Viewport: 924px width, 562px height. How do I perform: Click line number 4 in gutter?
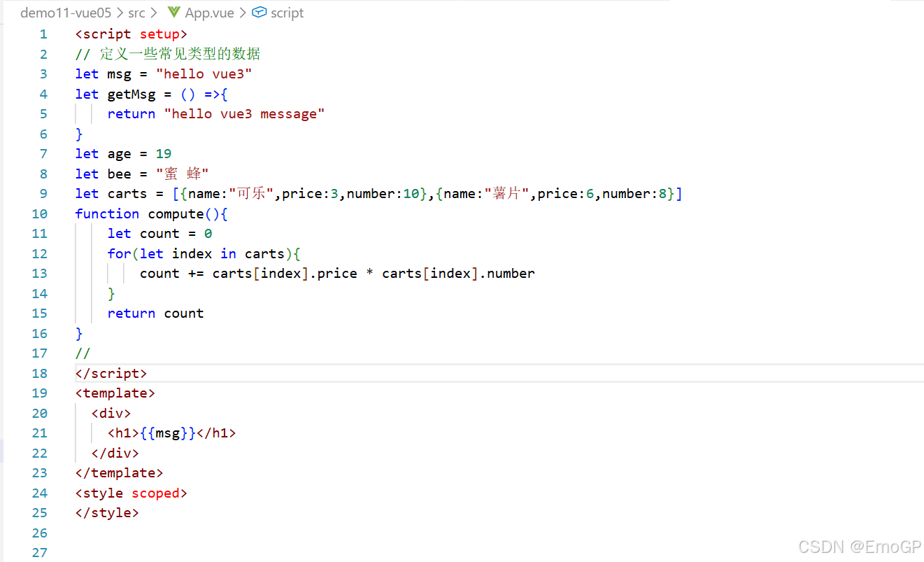click(43, 94)
